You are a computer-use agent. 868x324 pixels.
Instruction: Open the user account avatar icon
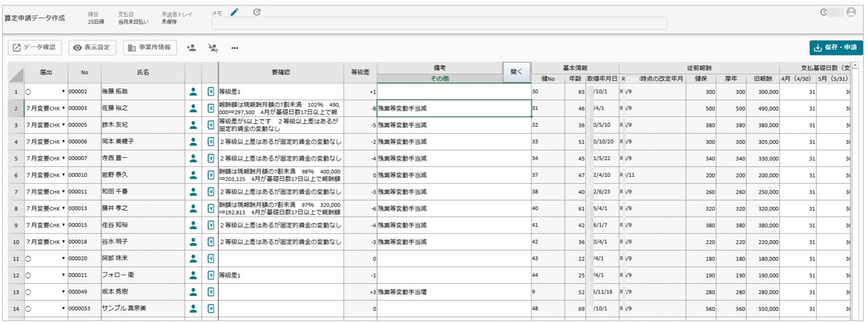click(x=853, y=13)
